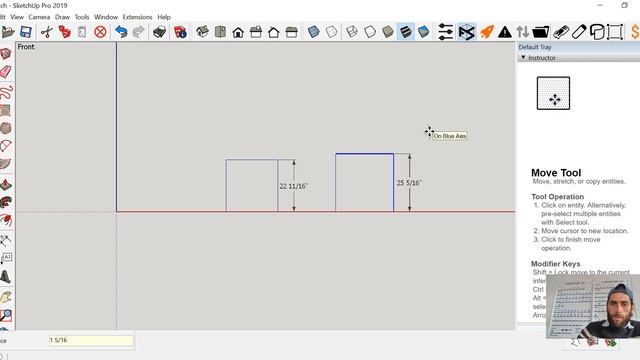The height and width of the screenshot is (360, 640).
Task: Toggle Back Edges face style
Action: point(331,32)
